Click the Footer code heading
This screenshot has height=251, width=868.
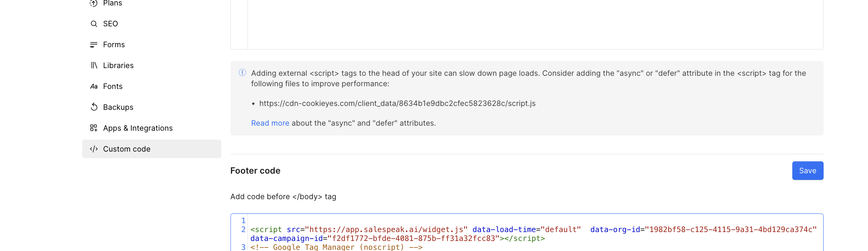[x=255, y=171]
